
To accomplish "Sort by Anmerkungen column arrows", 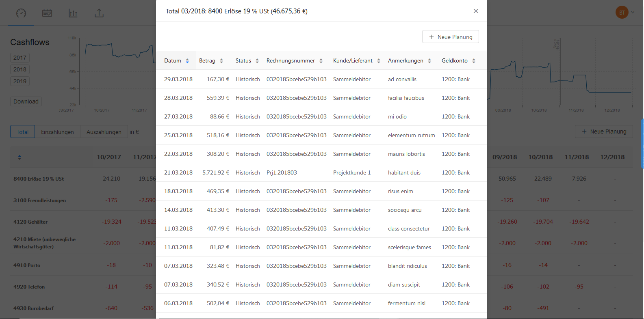I will click(429, 61).
